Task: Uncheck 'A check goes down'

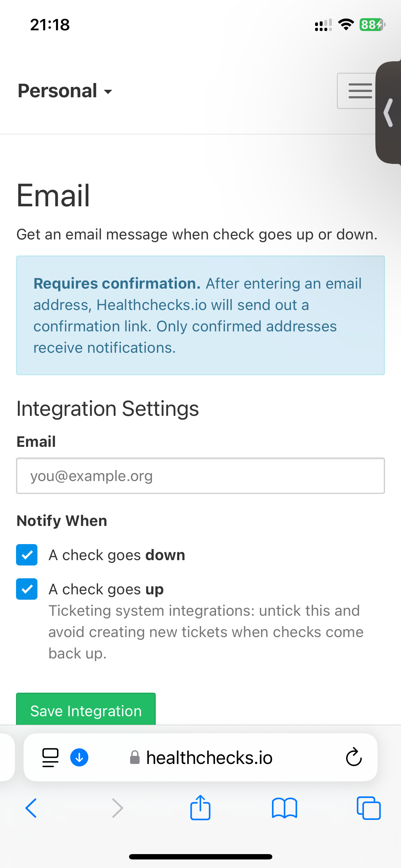Action: point(27,555)
